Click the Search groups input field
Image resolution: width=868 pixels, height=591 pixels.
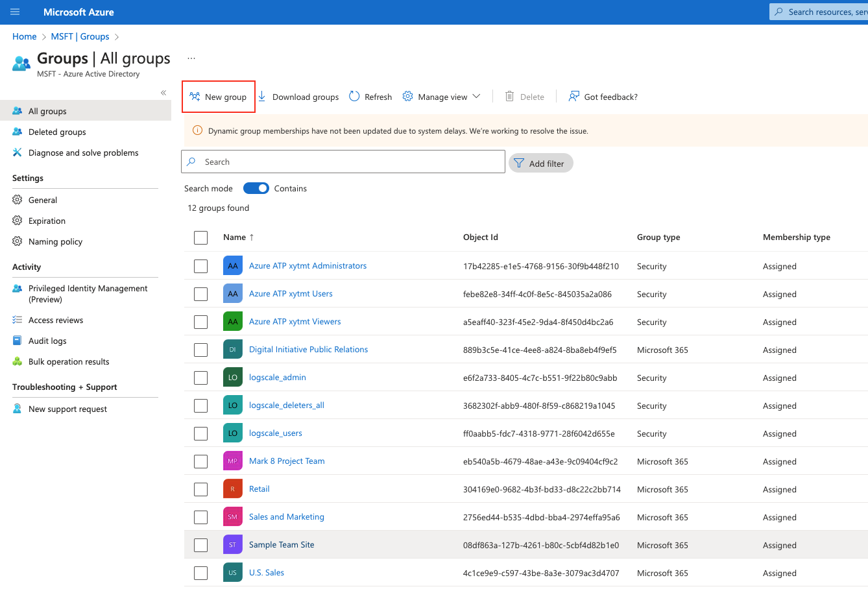tap(343, 162)
